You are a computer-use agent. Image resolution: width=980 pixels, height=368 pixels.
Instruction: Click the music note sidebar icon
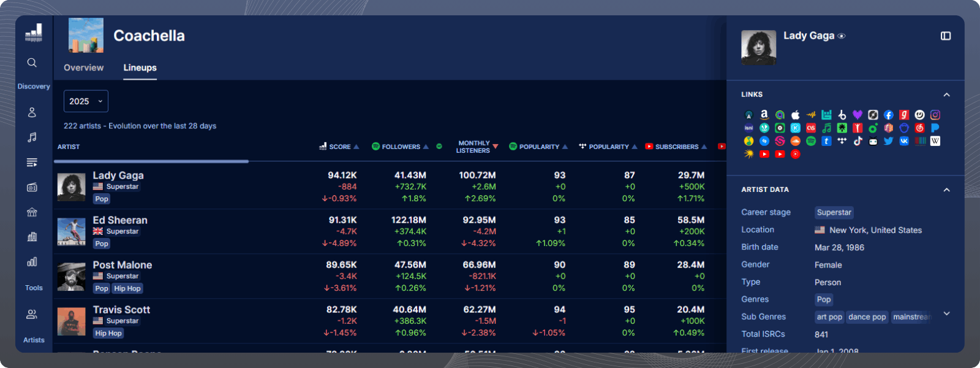point(32,137)
